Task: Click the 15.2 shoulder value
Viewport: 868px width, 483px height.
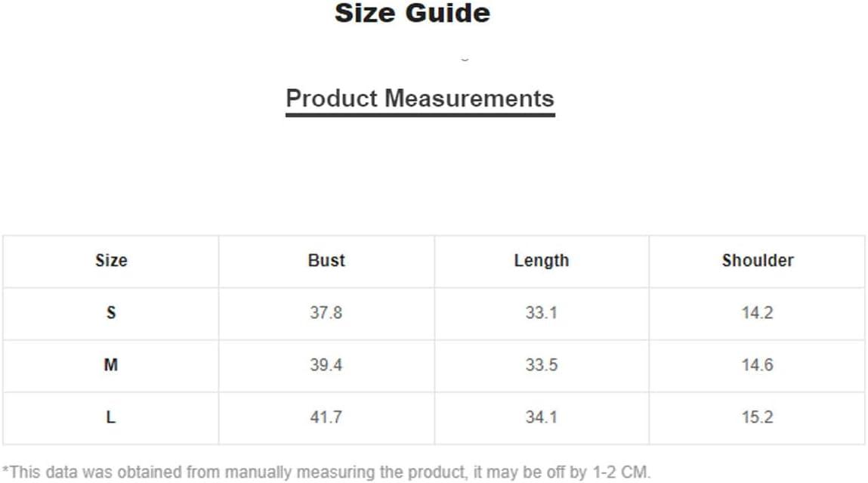Action: pos(757,417)
